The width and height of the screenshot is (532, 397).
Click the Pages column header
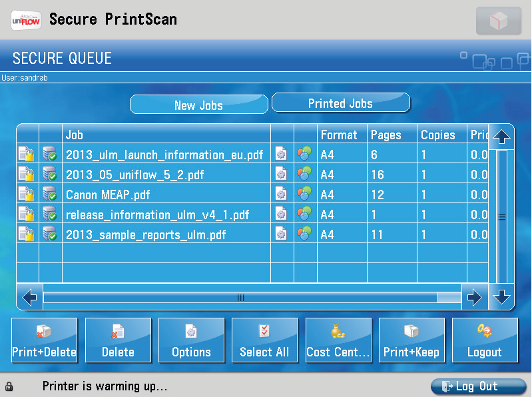coord(392,135)
